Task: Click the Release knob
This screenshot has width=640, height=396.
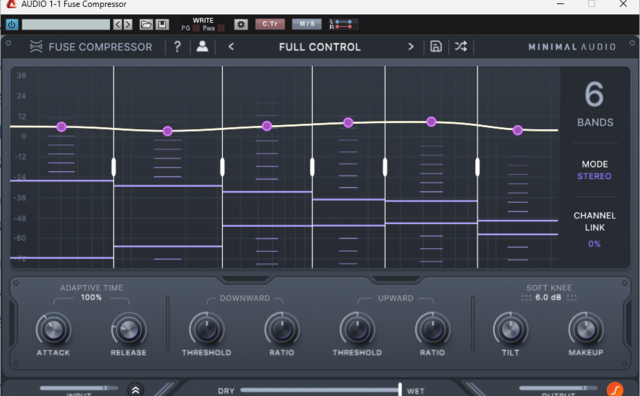Action: pyautogui.click(x=129, y=329)
